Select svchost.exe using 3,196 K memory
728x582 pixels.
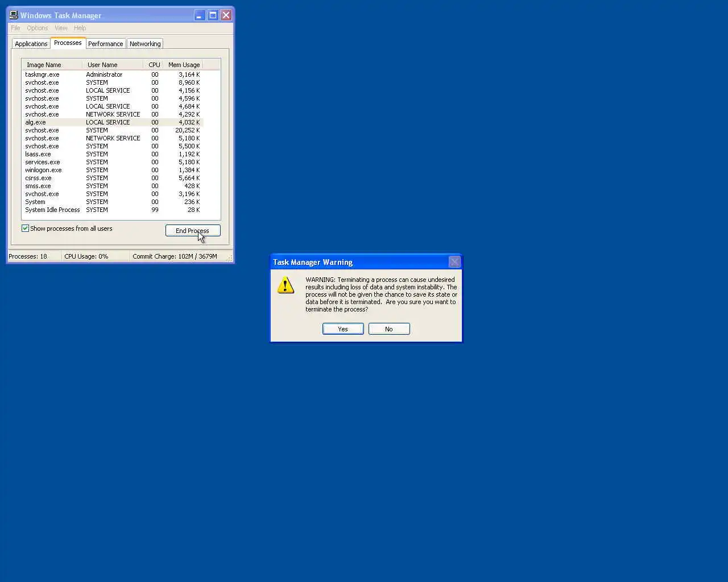(x=113, y=194)
